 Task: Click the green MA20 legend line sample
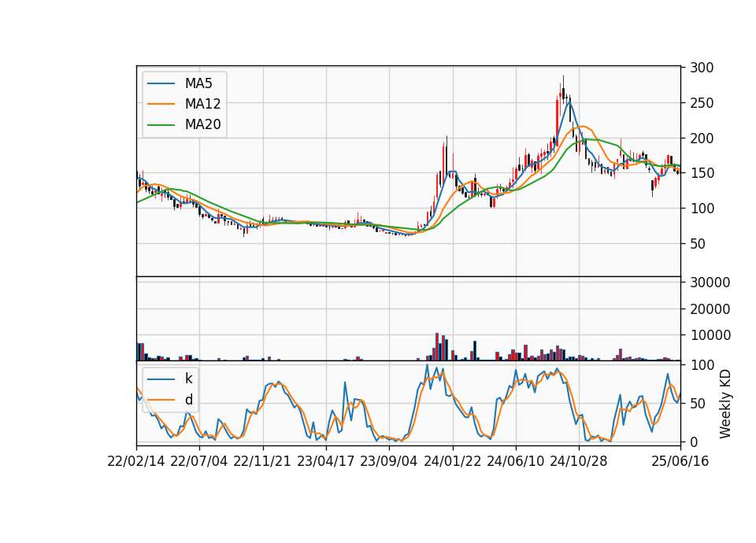coord(161,124)
